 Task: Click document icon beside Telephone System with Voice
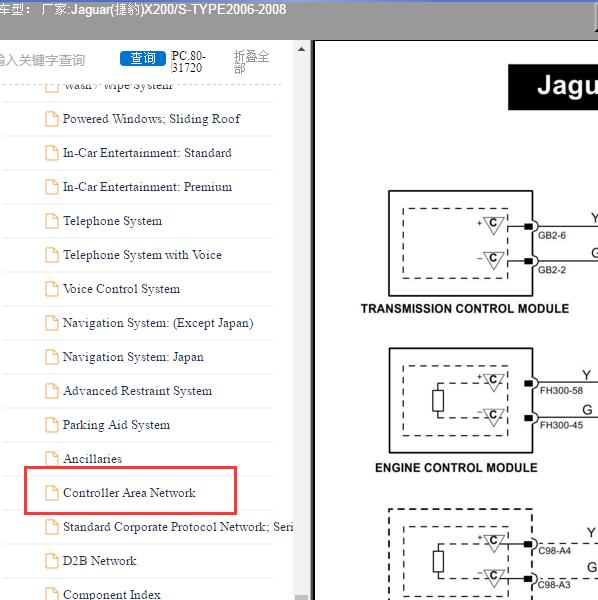point(52,255)
